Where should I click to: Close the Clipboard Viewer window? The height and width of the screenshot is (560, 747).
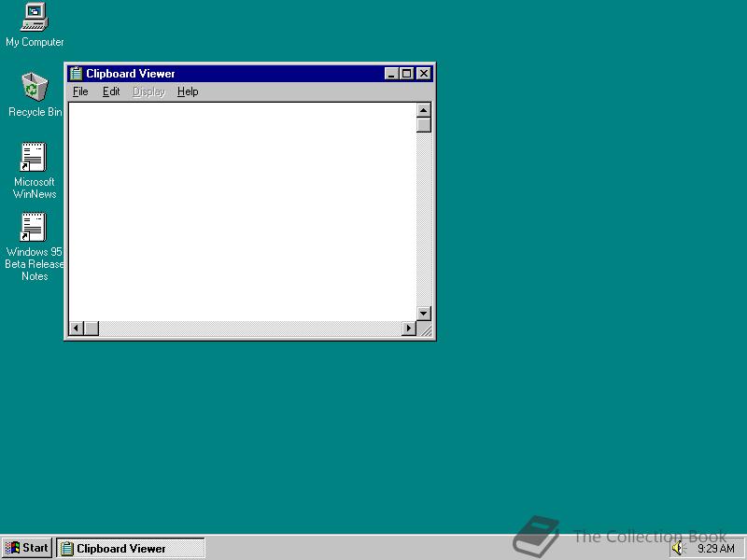click(424, 74)
